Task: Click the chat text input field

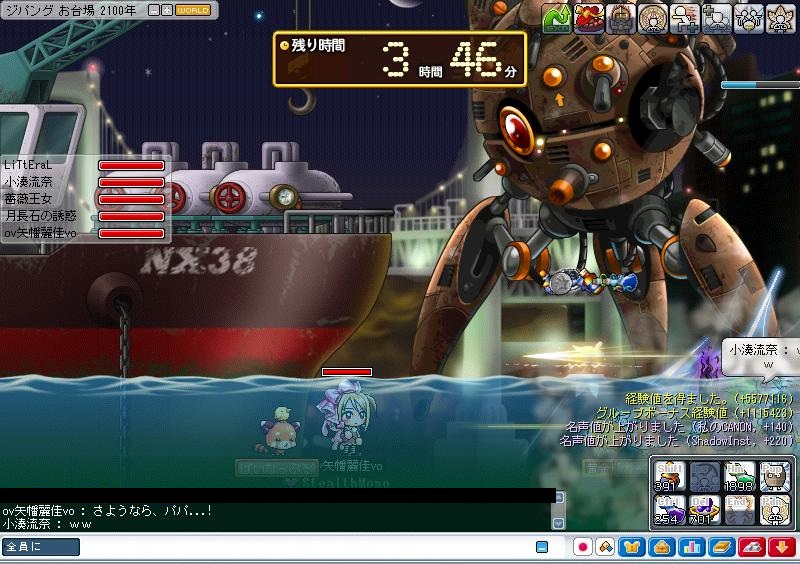Action: pos(306,547)
